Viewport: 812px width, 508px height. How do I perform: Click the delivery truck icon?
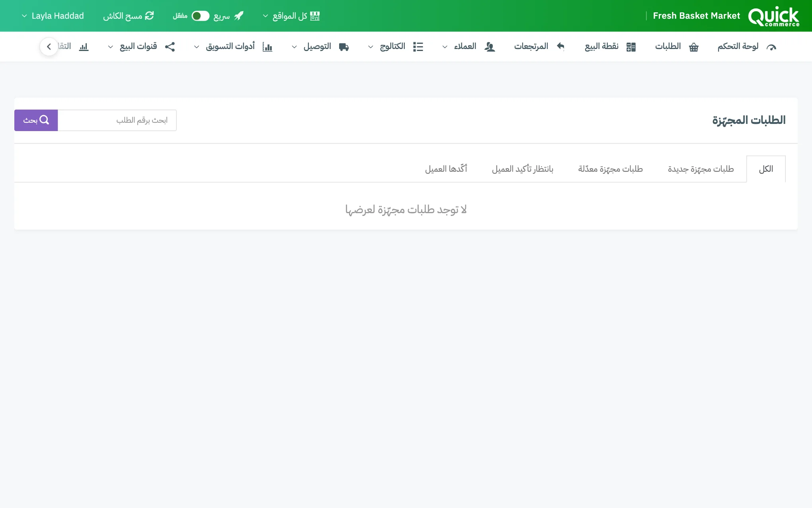click(x=344, y=47)
